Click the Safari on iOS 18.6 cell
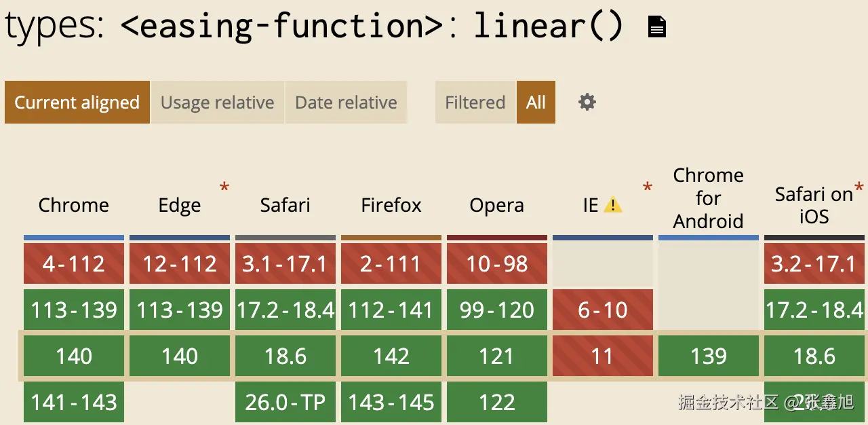The width and height of the screenshot is (868, 425). [814, 356]
